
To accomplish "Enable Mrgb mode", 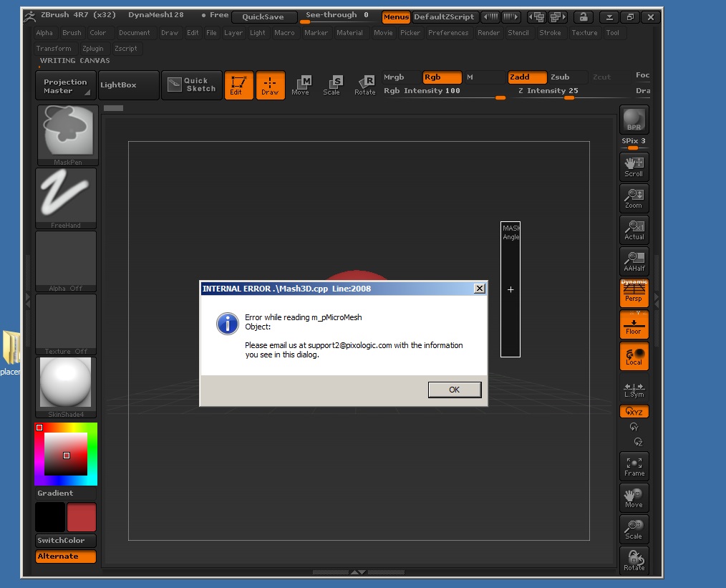I will click(401, 77).
